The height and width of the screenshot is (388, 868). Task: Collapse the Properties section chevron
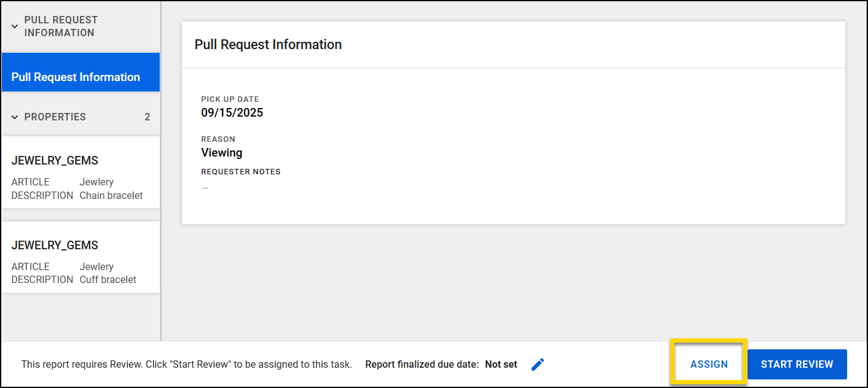coord(15,117)
